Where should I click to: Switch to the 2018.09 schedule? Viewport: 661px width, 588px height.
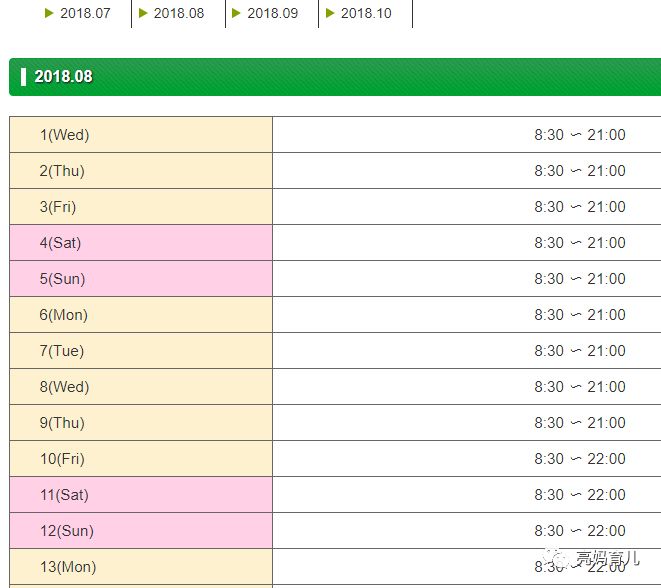pyautogui.click(x=272, y=13)
